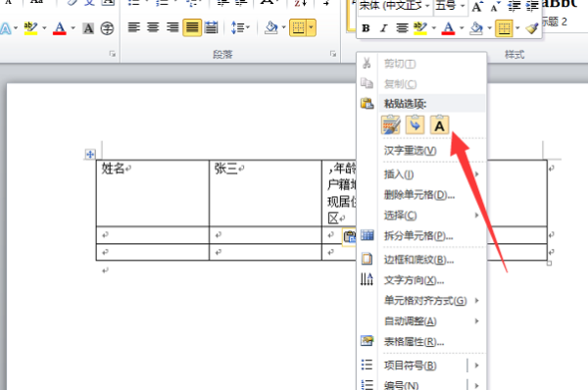Open the Paragraph (段落) dialog launcher

click(332, 54)
